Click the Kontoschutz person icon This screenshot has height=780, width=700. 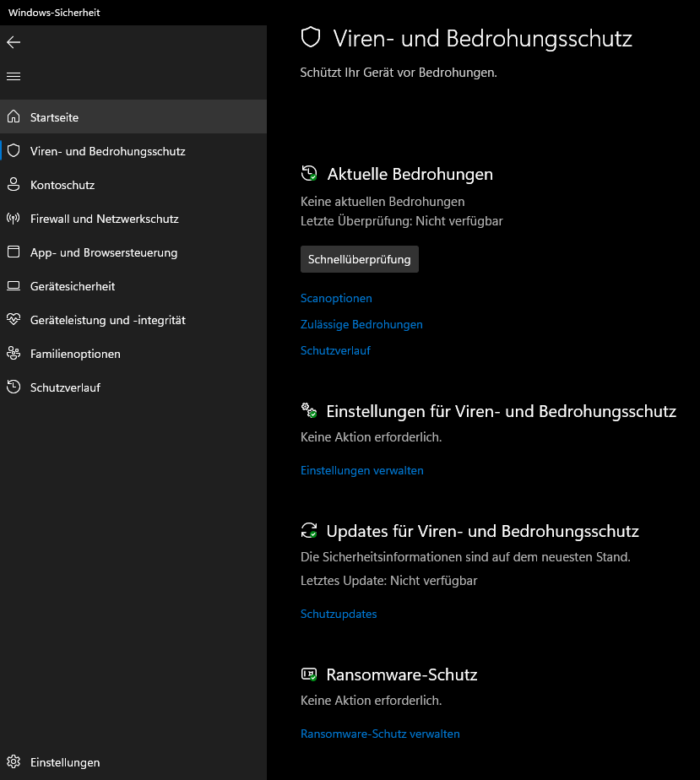14,185
